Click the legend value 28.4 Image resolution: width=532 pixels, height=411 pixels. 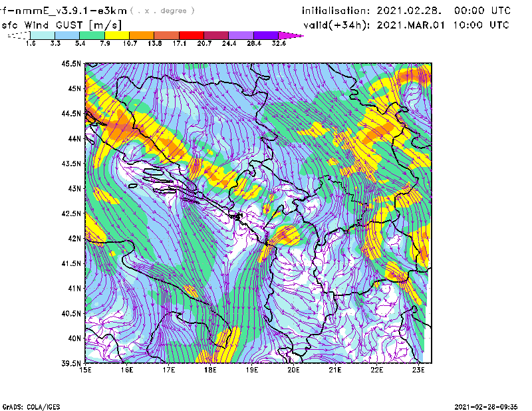click(x=254, y=43)
